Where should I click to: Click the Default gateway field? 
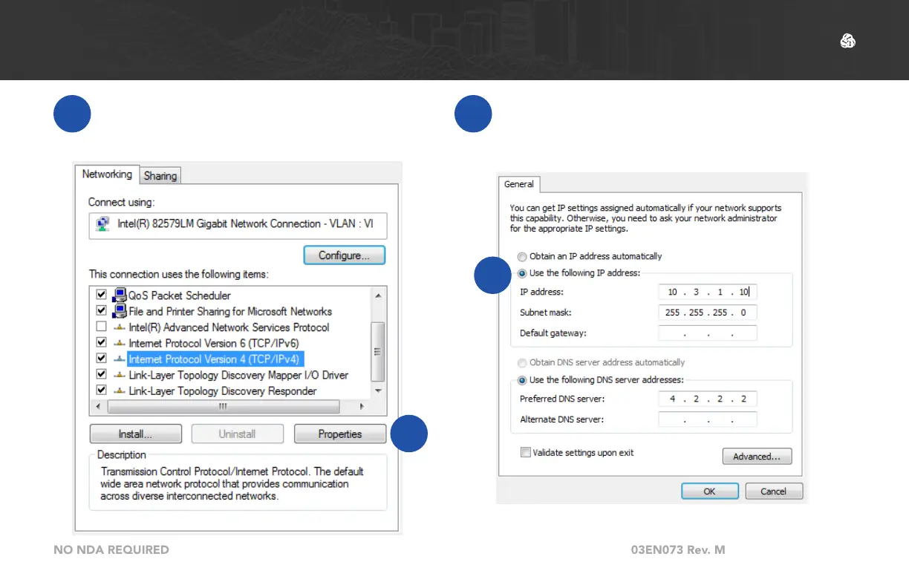[x=708, y=333]
